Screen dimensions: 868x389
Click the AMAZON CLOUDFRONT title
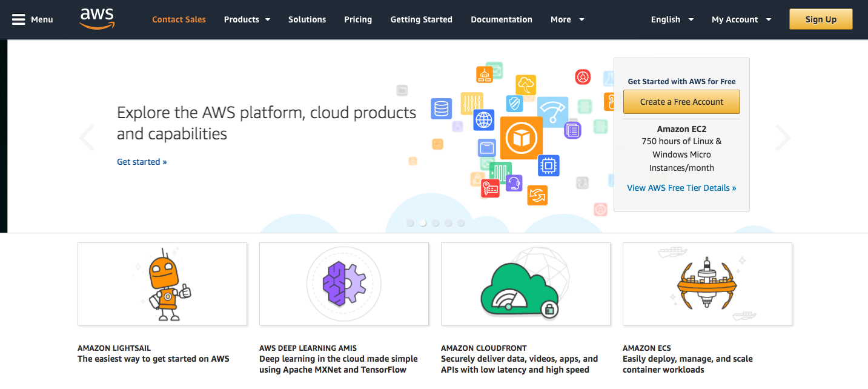point(484,348)
